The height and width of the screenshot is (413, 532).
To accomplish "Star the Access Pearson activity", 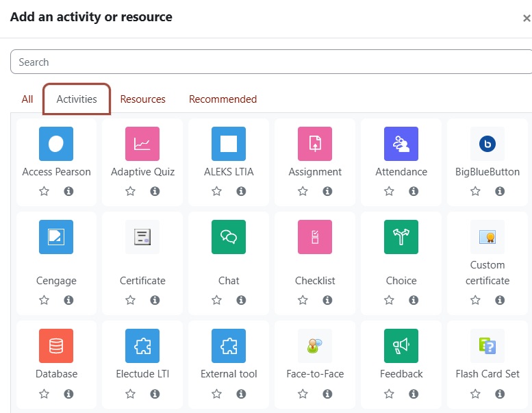I will [x=45, y=191].
